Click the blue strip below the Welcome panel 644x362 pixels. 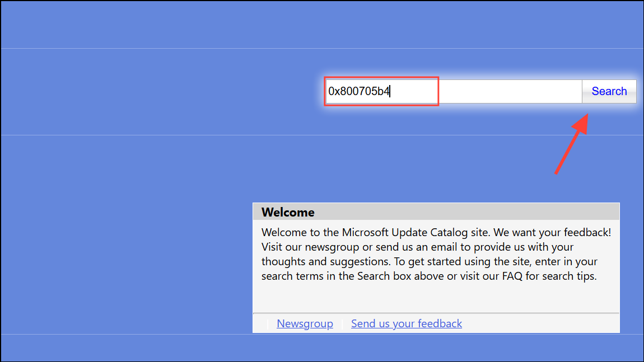click(x=322, y=348)
